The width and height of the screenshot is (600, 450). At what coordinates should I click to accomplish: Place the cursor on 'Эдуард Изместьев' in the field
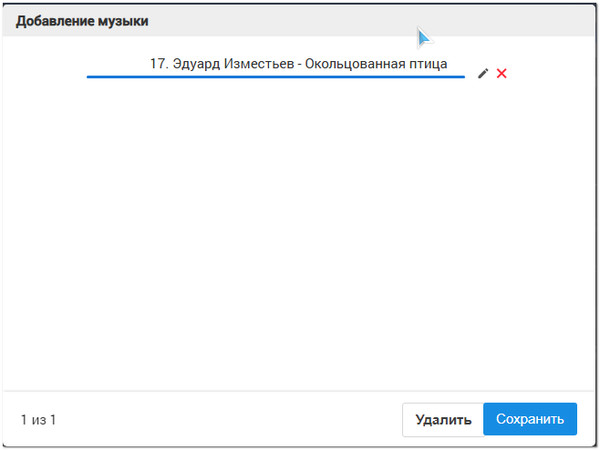[x=233, y=64]
